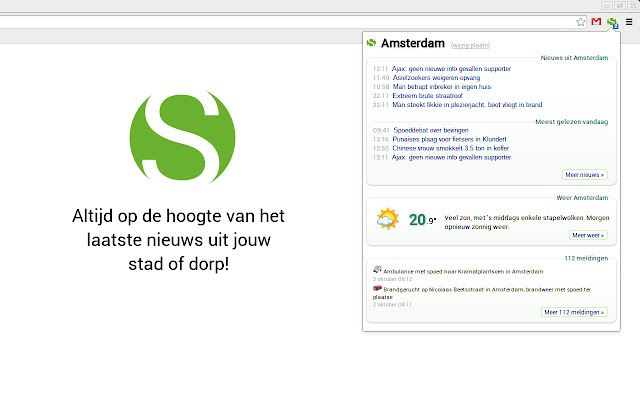Click the Amsterdam city title

[x=413, y=43]
